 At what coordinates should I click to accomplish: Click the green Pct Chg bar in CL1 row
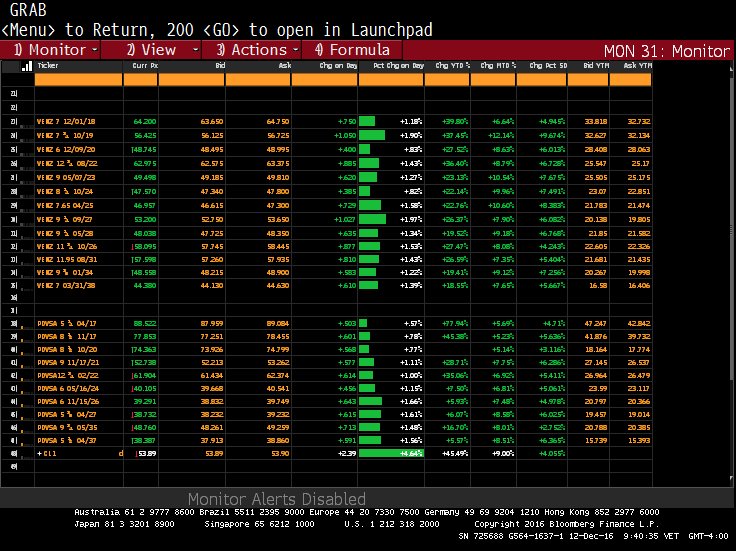[391, 453]
